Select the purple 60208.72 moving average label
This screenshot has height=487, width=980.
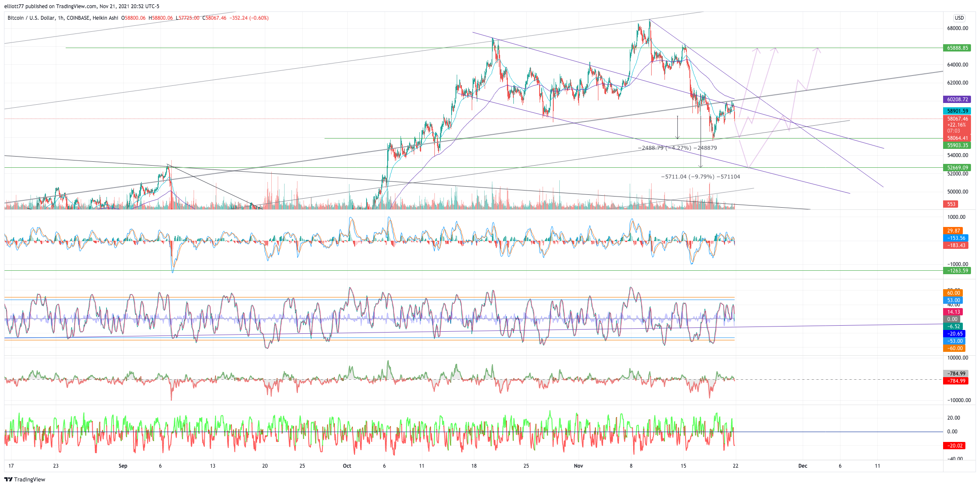point(957,100)
